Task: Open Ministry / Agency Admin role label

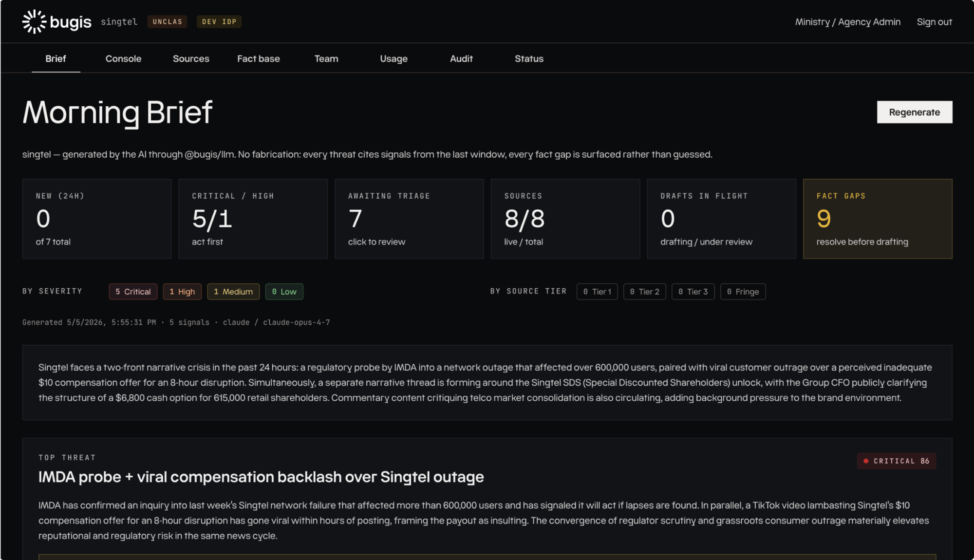Action: point(848,22)
